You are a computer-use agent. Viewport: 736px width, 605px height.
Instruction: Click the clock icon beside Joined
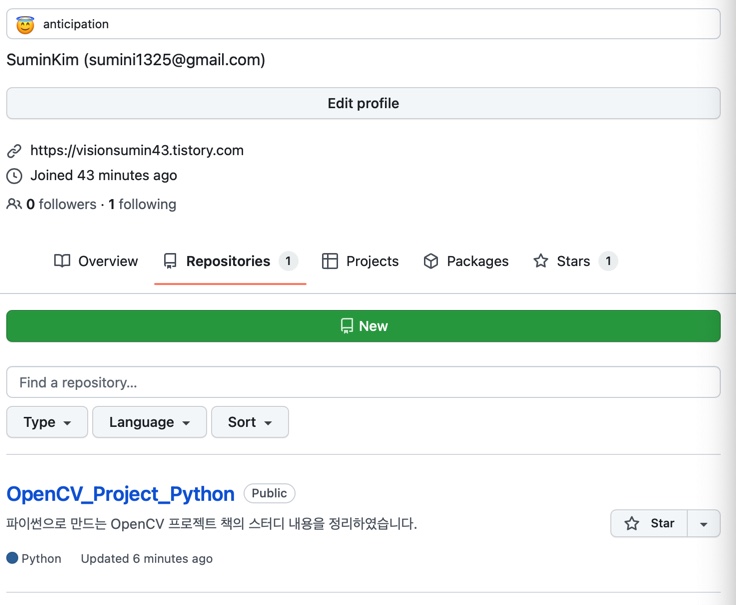[14, 176]
